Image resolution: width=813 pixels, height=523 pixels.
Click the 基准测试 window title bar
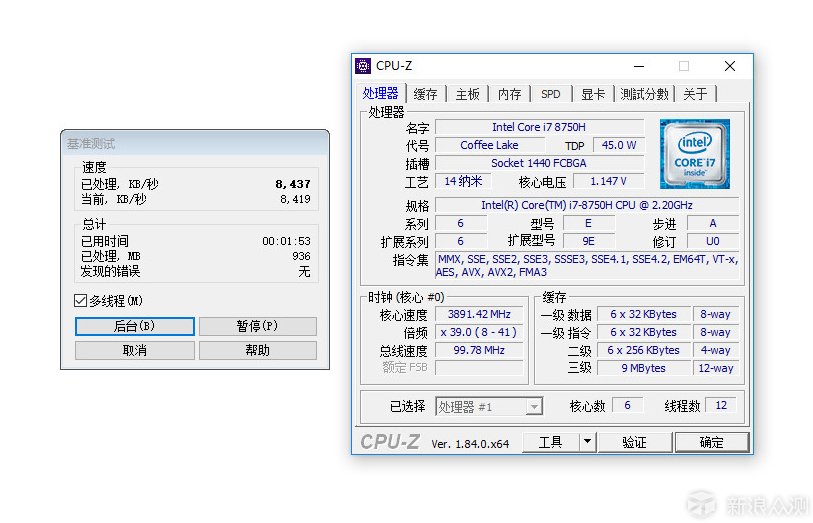pyautogui.click(x=195, y=143)
